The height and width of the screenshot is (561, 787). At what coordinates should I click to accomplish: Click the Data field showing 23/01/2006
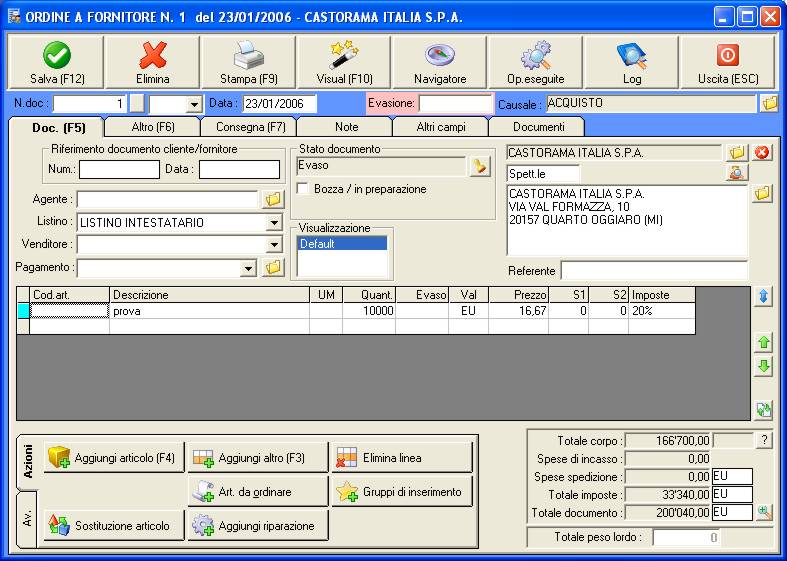pyautogui.click(x=280, y=104)
